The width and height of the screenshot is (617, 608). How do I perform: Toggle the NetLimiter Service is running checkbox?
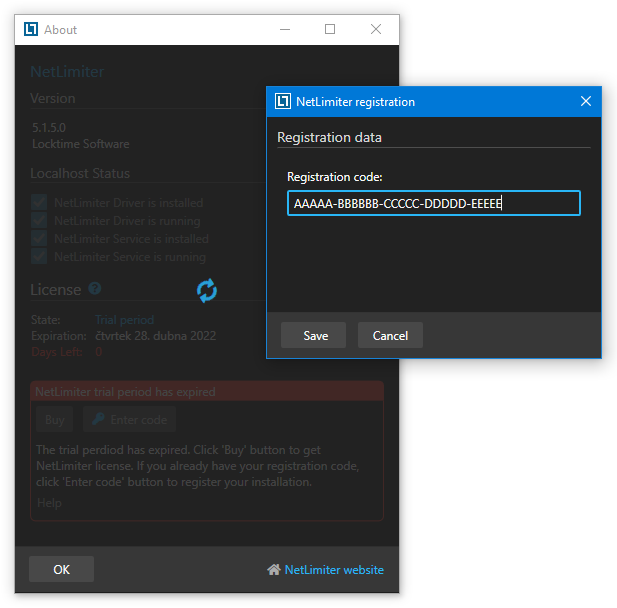tap(40, 257)
